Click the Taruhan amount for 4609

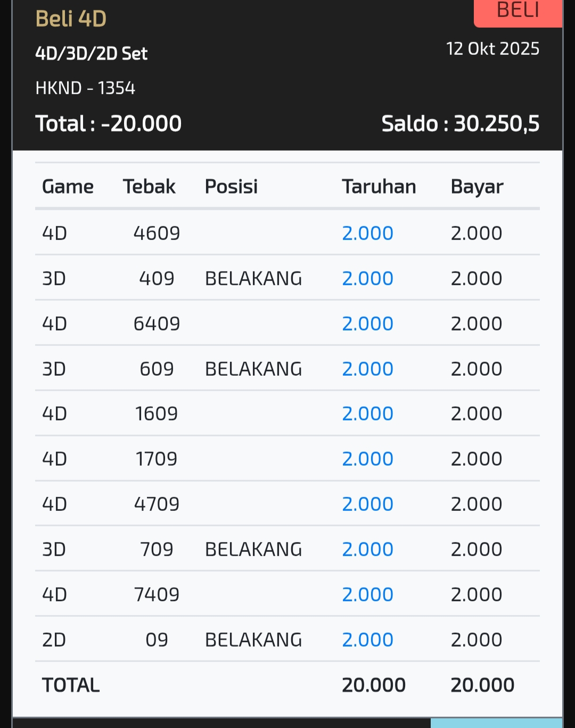tap(367, 233)
